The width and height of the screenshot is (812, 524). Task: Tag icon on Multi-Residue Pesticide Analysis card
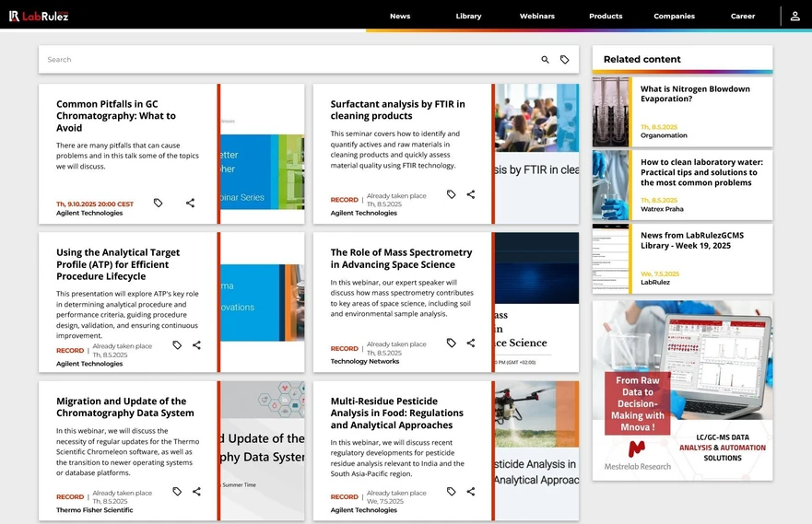tap(451, 492)
